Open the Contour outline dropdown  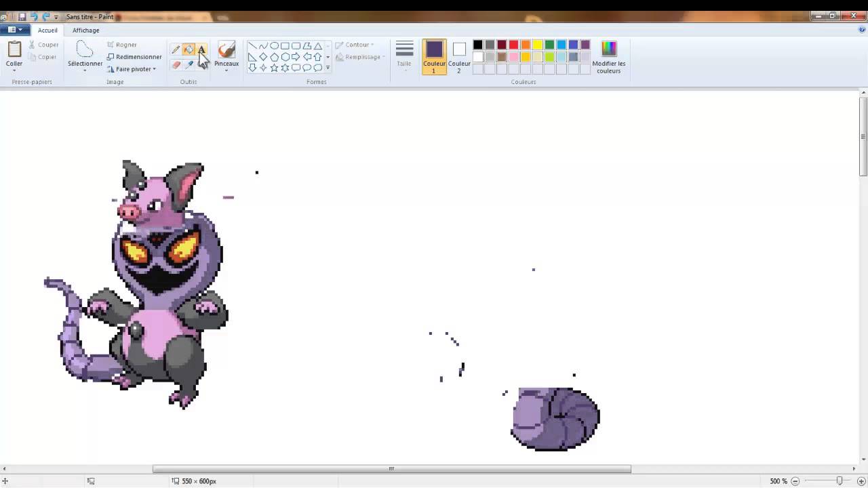(355, 45)
